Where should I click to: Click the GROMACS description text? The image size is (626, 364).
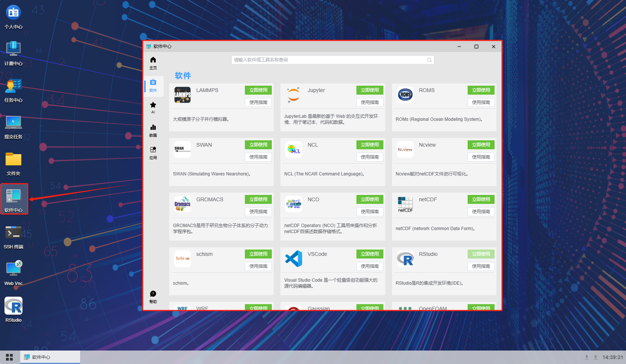(x=221, y=229)
